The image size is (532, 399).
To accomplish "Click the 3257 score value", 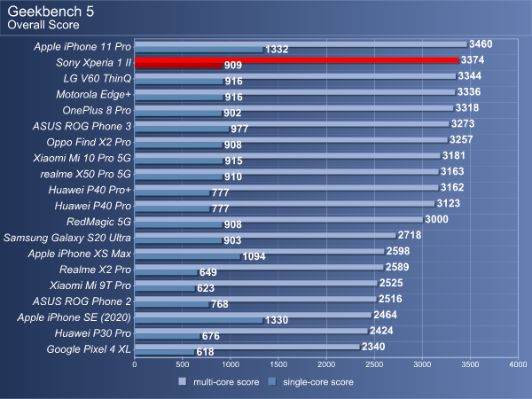I will (x=461, y=140).
